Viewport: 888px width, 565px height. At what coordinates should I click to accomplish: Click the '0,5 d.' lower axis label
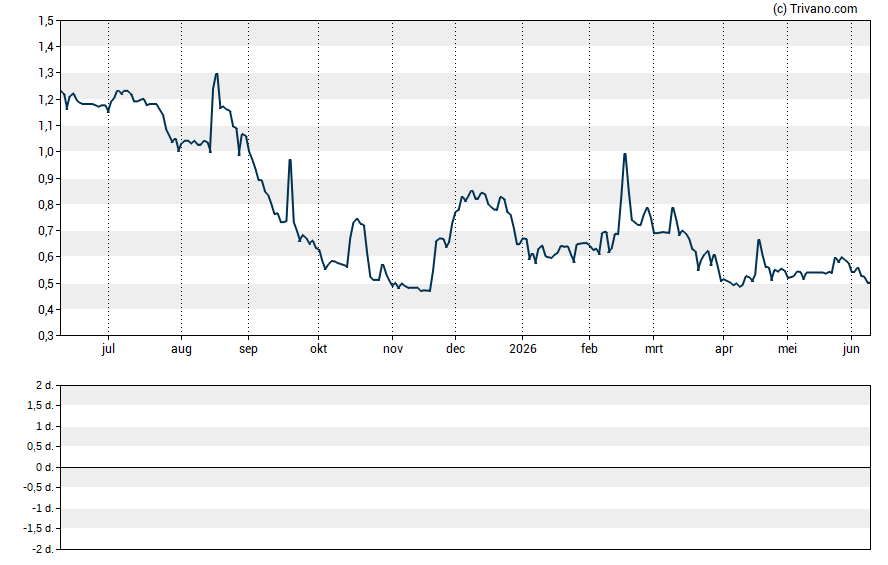40,447
